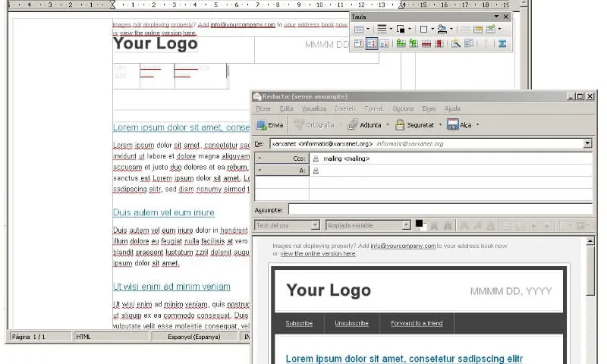This screenshot has width=607, height=364.
Task: Click the Unsubscribe link in email preview
Action: pos(351,323)
